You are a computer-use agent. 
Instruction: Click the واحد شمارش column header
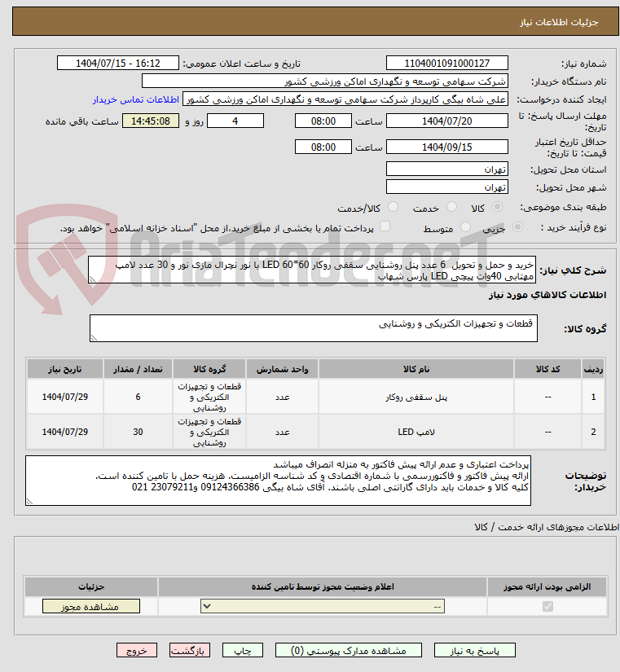click(282, 369)
